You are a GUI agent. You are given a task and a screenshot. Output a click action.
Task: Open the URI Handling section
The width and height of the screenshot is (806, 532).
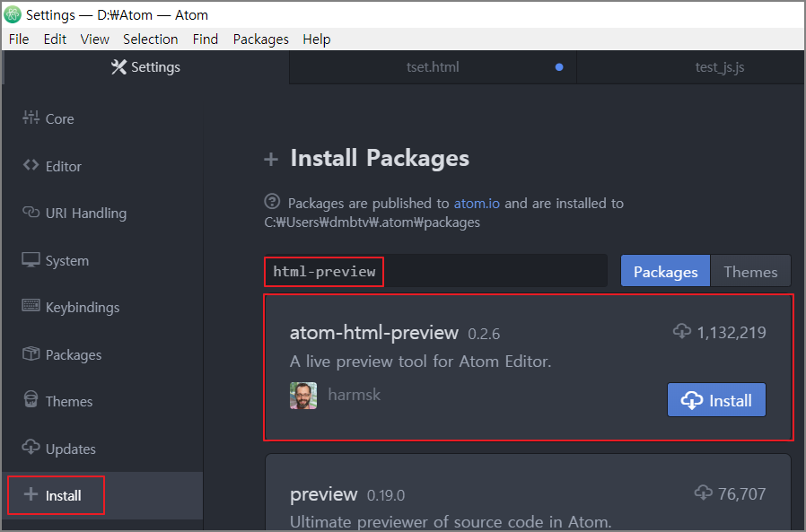point(102,213)
